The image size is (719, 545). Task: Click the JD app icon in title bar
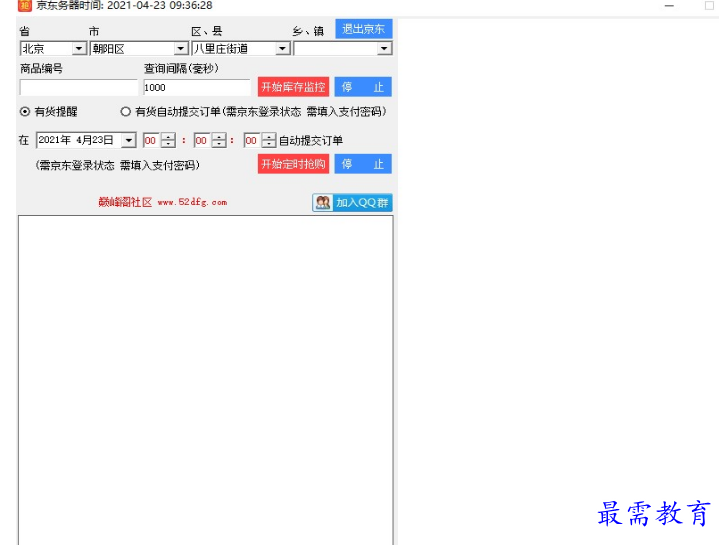pyautogui.click(x=24, y=6)
